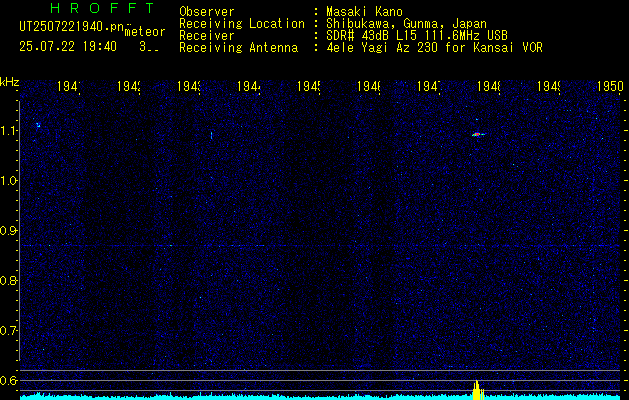Select the observer name Masaki Kano
The height and width of the screenshot is (400, 629).
pyautogui.click(x=364, y=12)
